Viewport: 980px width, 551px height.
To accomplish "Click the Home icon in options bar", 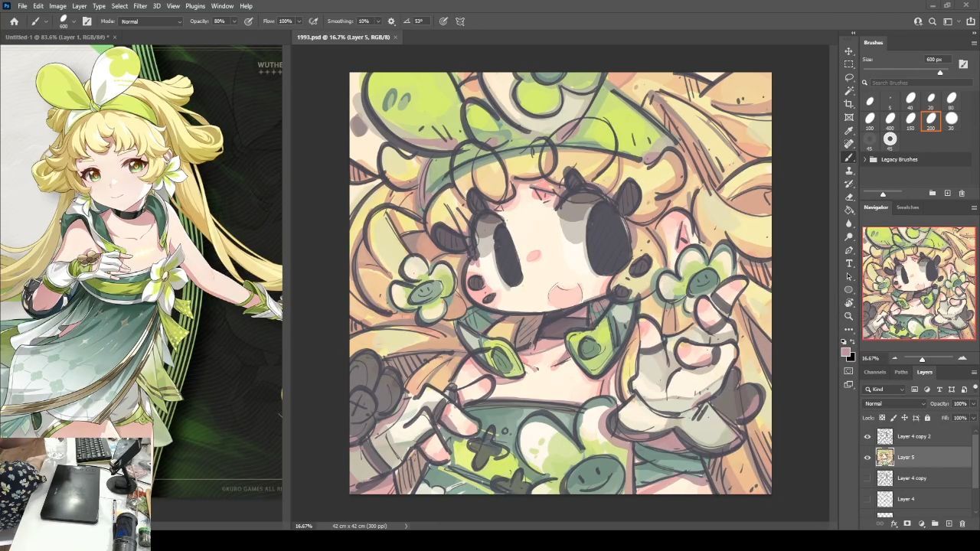I will 14,21.
